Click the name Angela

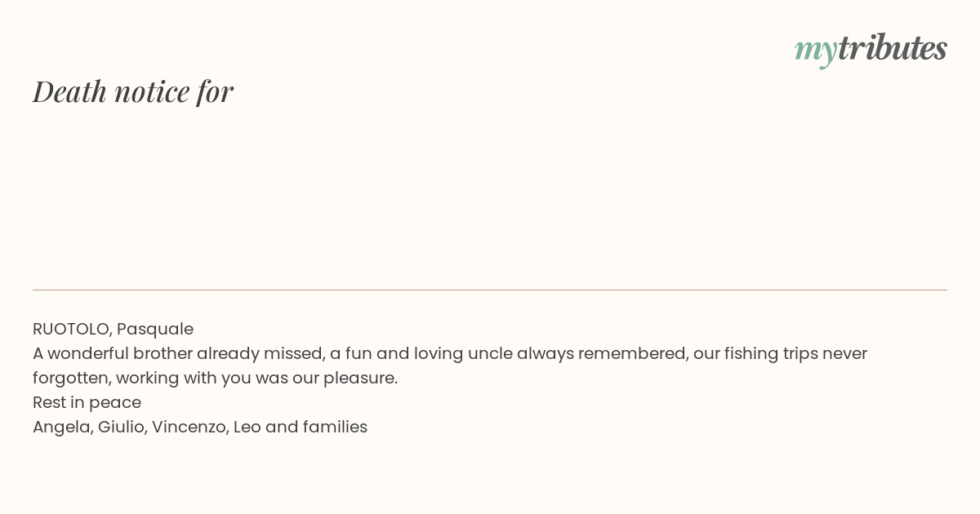click(x=62, y=428)
